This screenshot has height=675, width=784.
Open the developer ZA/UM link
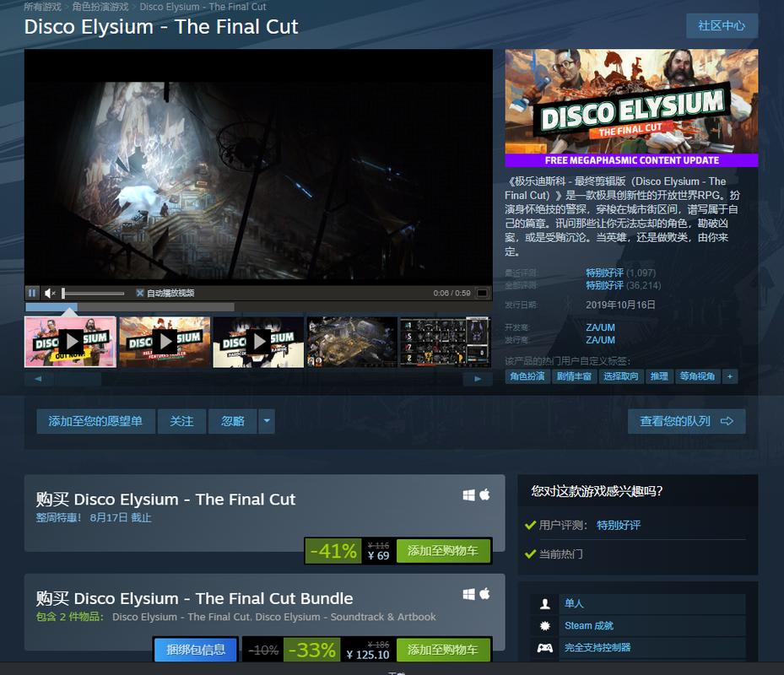[601, 327]
